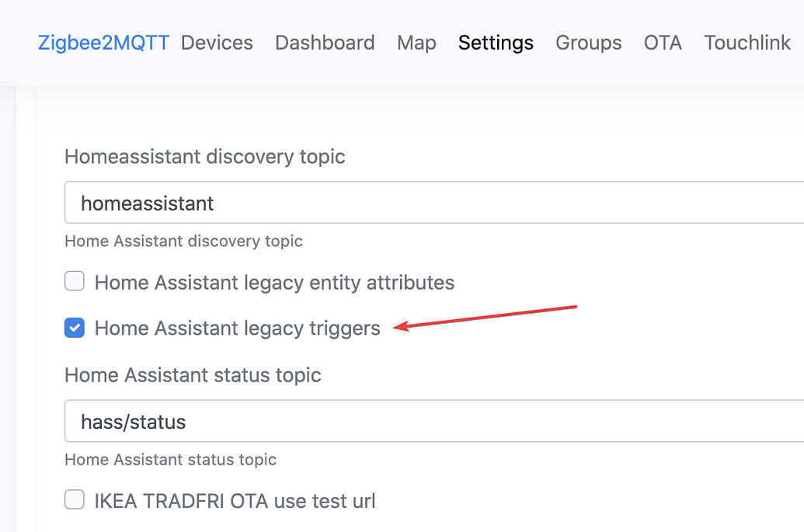The width and height of the screenshot is (804, 532).
Task: Select the Settings tab
Action: tap(496, 43)
